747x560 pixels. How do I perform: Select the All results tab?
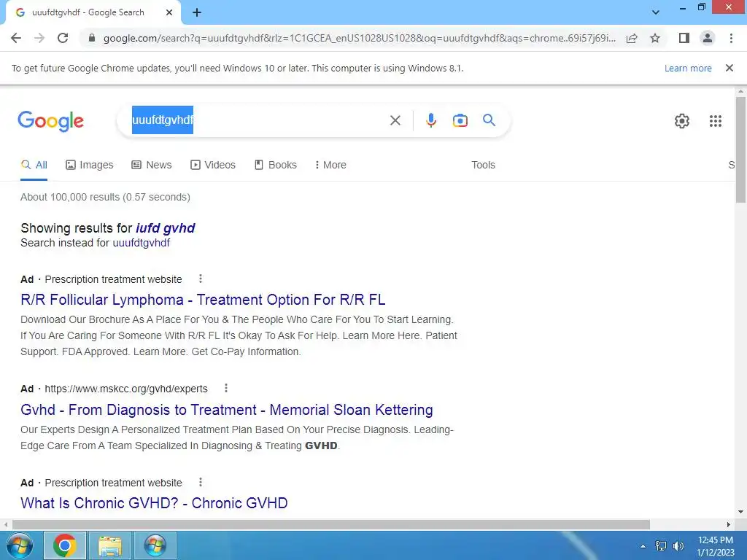(34, 166)
